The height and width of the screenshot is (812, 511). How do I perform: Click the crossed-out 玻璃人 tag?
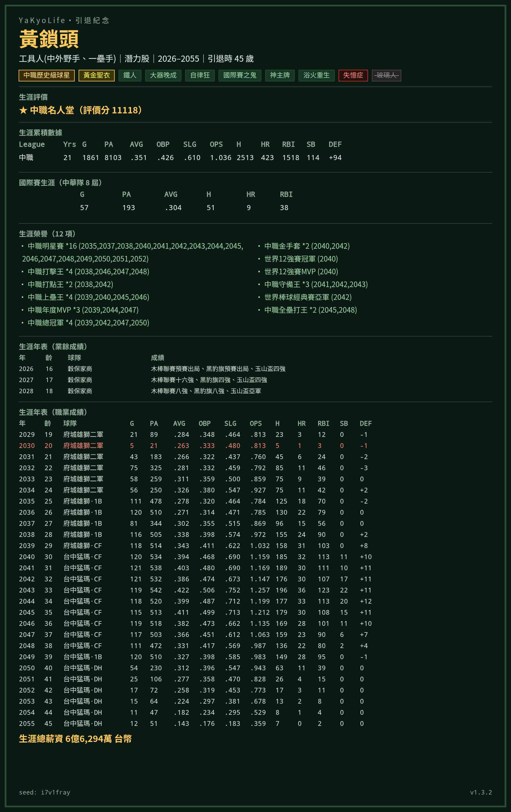(386, 76)
